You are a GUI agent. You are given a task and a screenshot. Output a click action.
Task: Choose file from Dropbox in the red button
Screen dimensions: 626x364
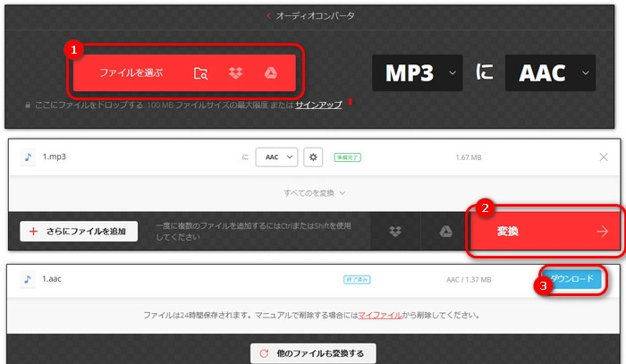[235, 72]
